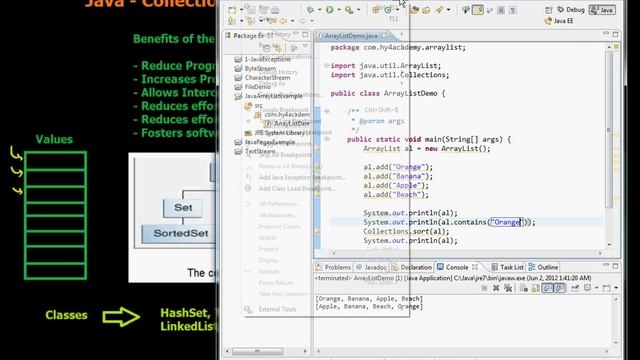Click the Debug bug icon in toolbar

pyautogui.click(x=311, y=9)
